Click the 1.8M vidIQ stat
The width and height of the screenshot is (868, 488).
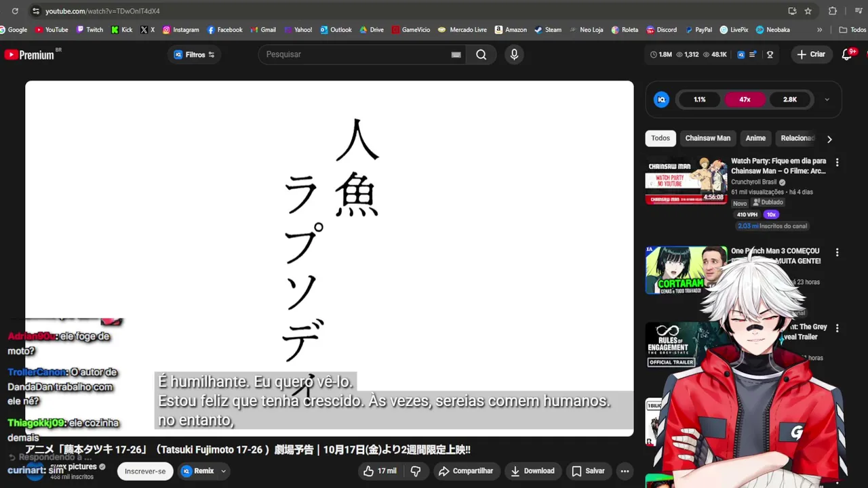pos(660,54)
